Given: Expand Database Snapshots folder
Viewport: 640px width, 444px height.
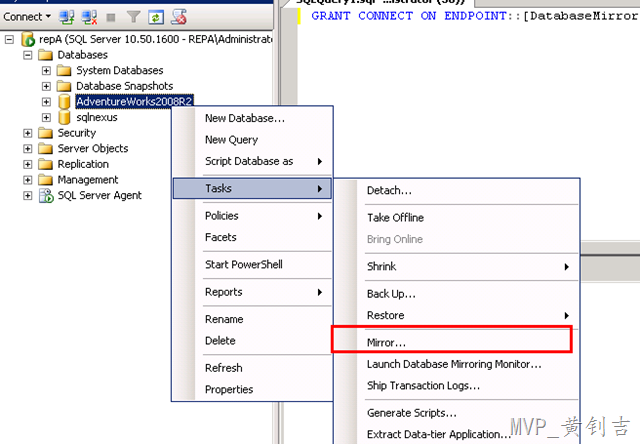Looking at the screenshot, I should (x=46, y=86).
